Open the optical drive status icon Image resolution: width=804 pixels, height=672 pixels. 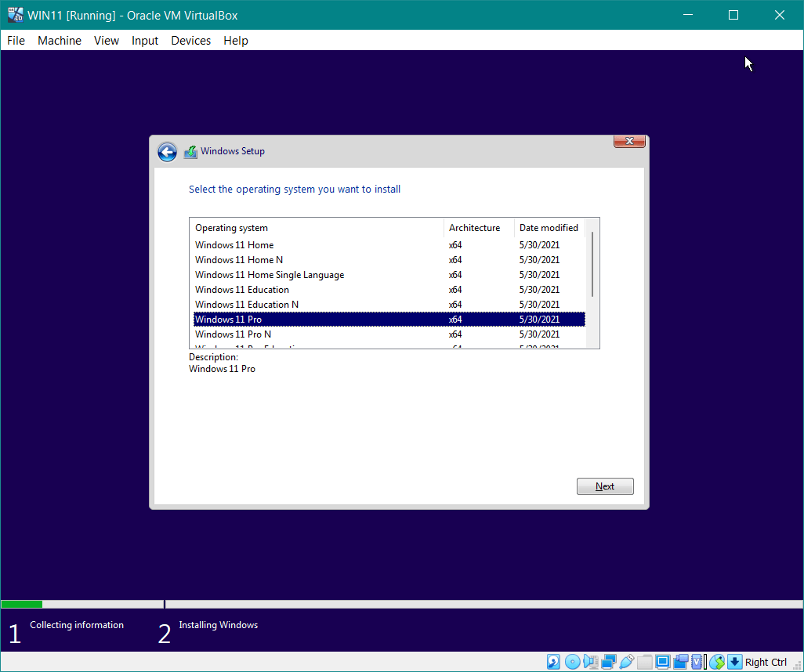click(573, 662)
